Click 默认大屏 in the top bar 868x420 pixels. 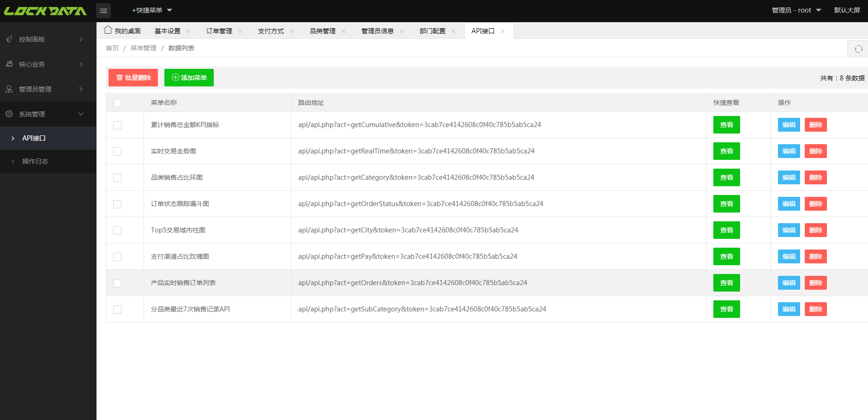[x=847, y=10]
